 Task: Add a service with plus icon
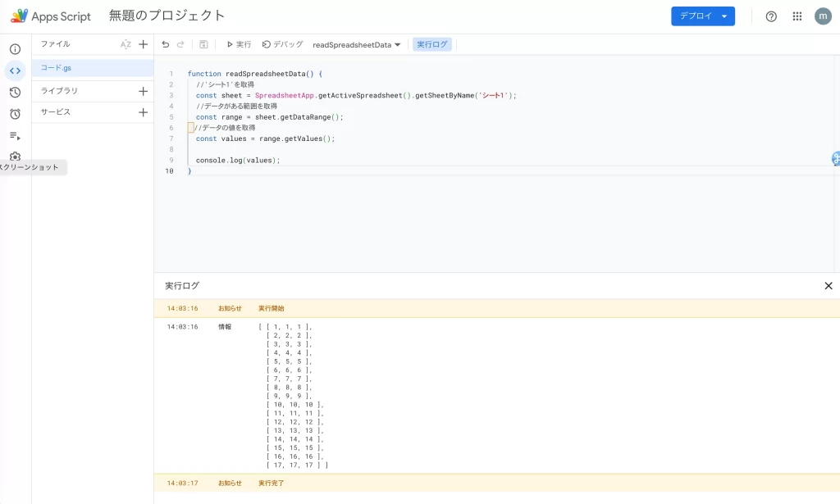coord(143,112)
